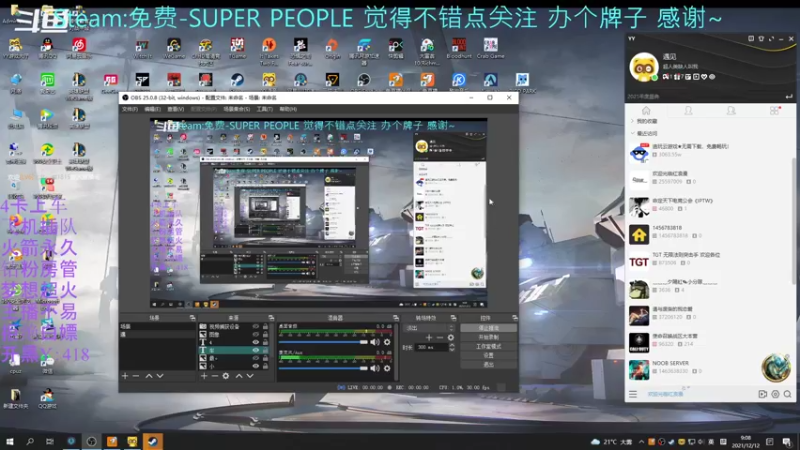The width and height of the screenshot is (800, 450).
Task: Click YY channel list scrollbar
Action: [793, 219]
